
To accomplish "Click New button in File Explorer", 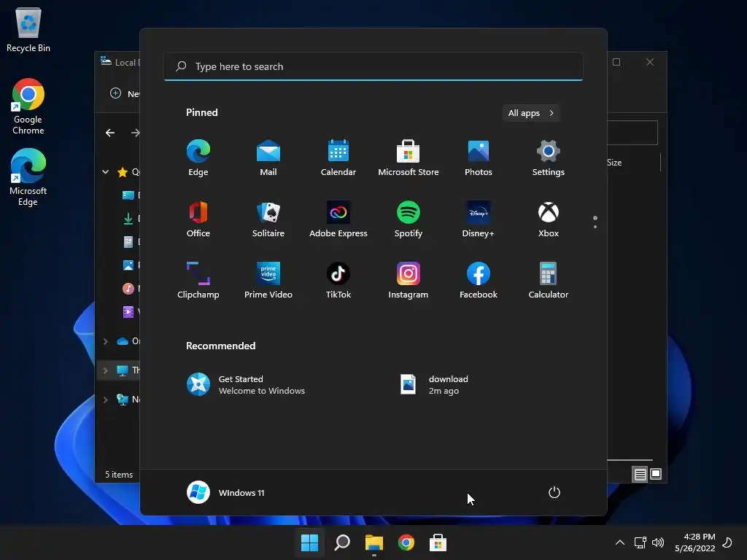I will pyautogui.click(x=125, y=93).
